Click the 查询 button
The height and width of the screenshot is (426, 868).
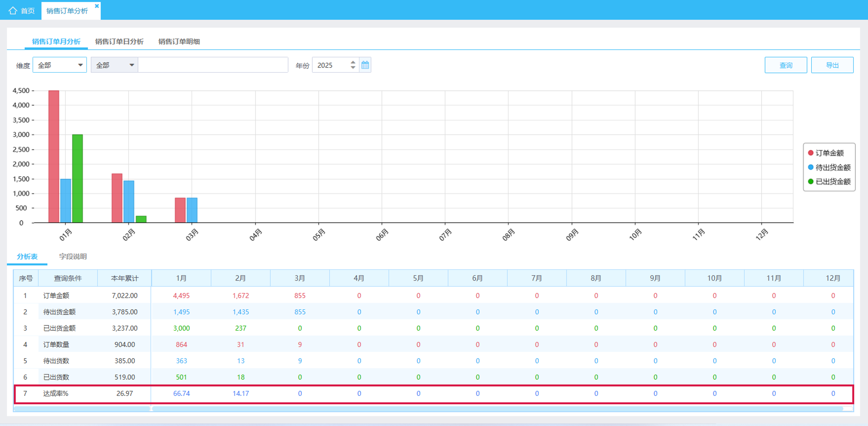[786, 65]
